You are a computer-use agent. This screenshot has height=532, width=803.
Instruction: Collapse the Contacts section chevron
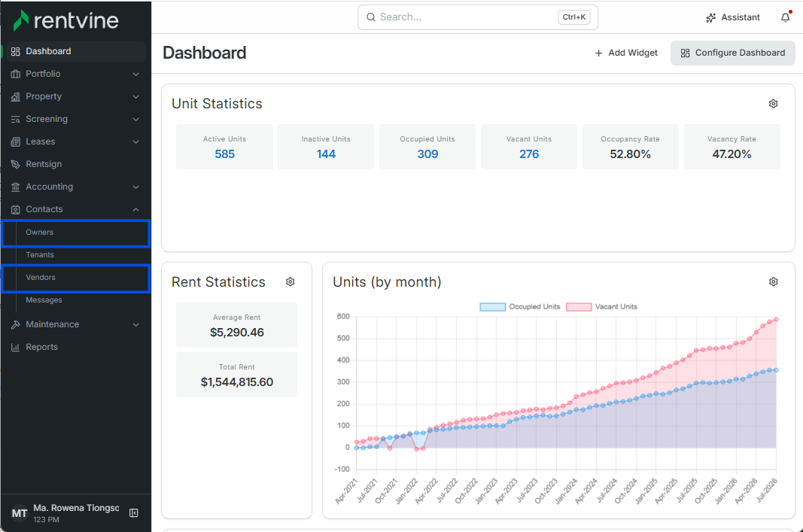(x=135, y=209)
